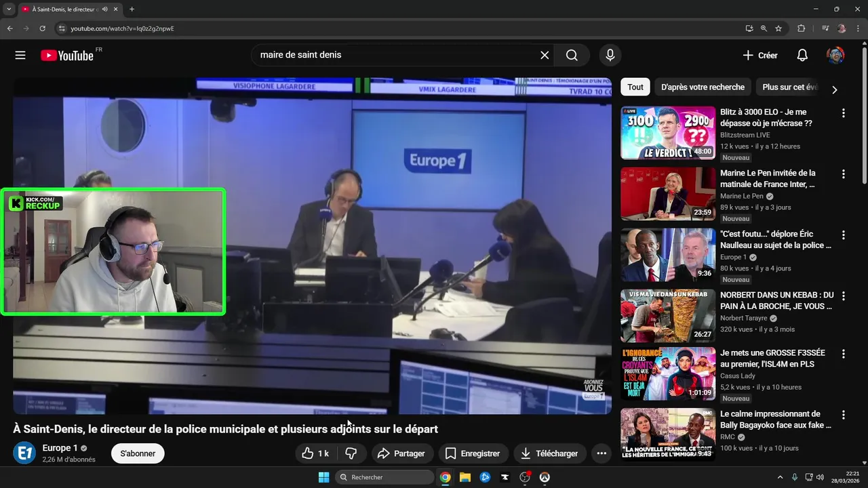Open OBS Studio taskbar icon
This screenshot has height=488, width=868.
click(524, 477)
